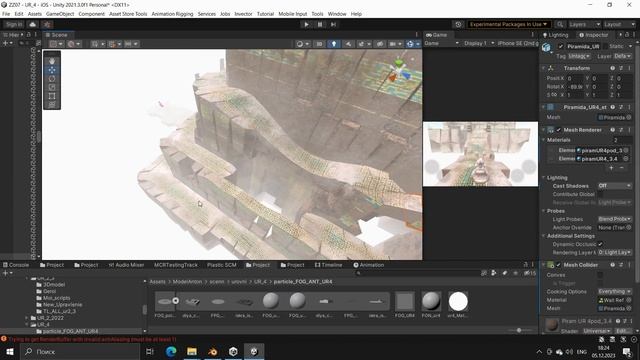Image resolution: width=640 pixels, height=360 pixels.
Task: Open the Window menu
Action: tap(337, 14)
